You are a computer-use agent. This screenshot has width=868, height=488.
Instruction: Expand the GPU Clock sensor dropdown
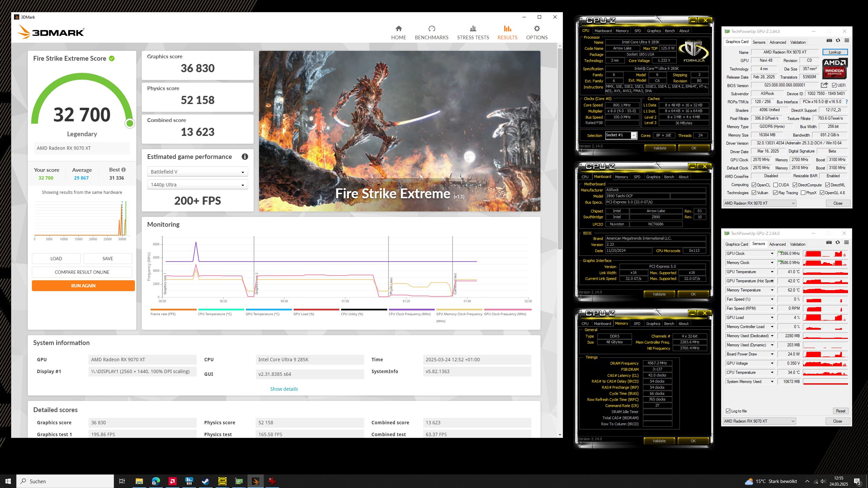tap(772, 253)
